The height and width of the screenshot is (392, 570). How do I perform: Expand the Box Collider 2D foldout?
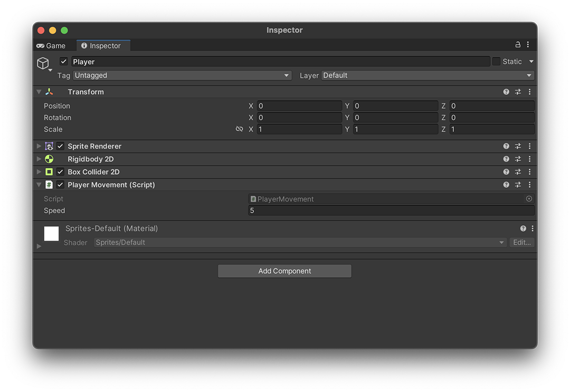coord(39,172)
